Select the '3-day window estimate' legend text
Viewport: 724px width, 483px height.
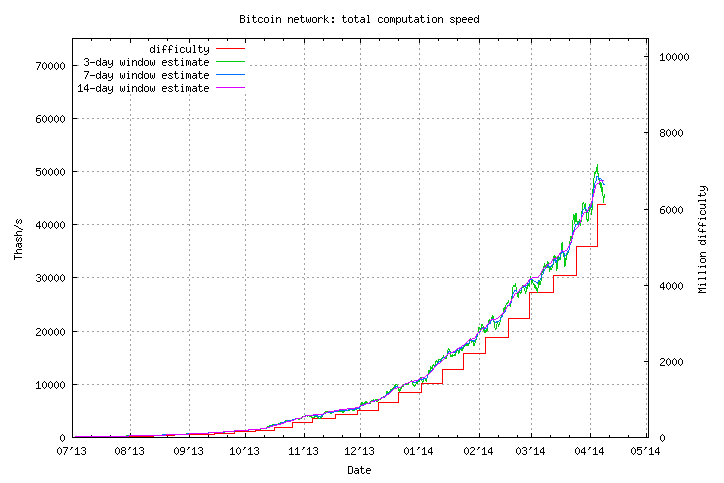click(146, 62)
